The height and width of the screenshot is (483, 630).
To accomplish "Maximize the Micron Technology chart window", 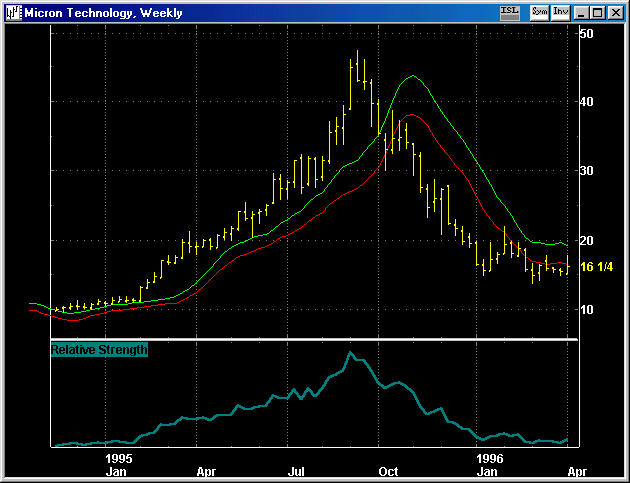I will [598, 13].
